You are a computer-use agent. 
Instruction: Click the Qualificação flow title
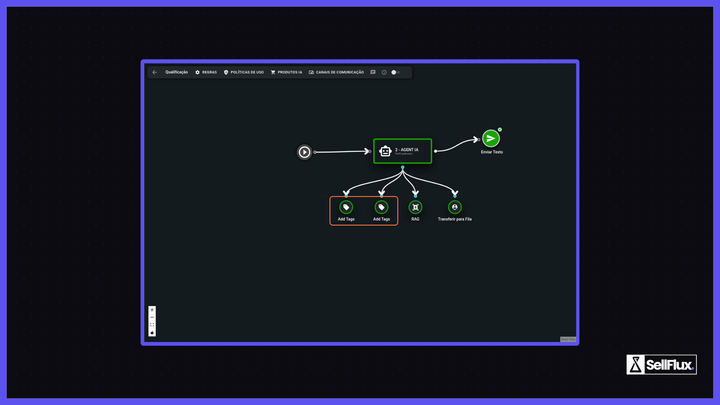click(176, 73)
